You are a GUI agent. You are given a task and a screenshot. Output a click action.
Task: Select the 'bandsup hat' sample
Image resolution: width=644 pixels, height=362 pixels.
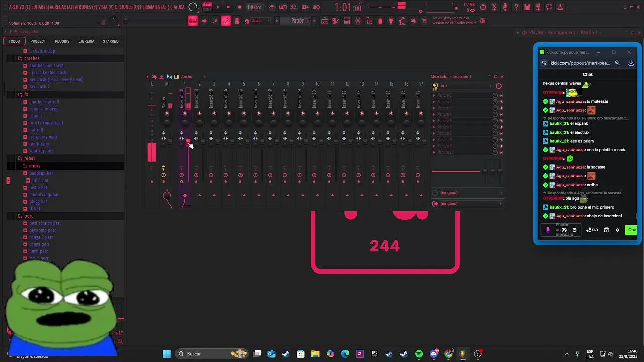pyautogui.click(x=41, y=173)
